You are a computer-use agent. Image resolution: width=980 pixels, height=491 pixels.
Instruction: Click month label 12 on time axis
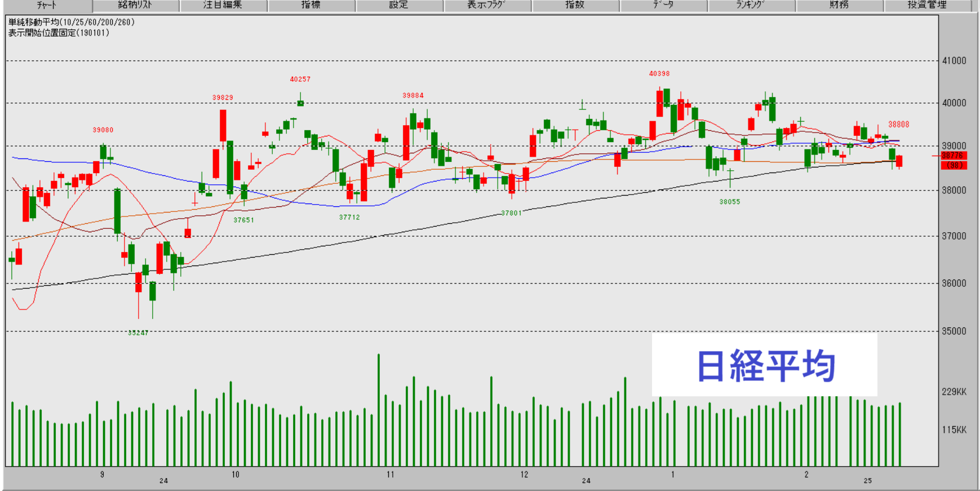coord(525,475)
